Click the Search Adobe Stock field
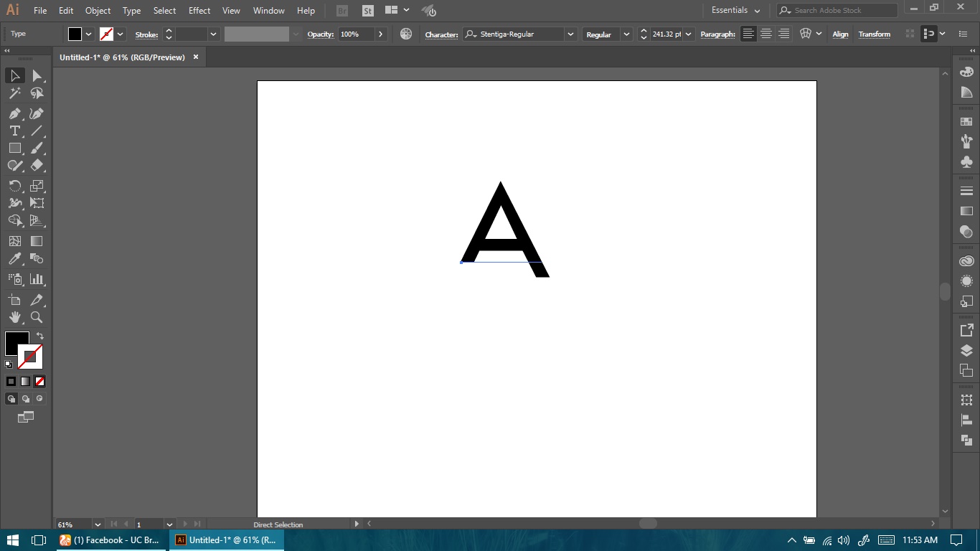 click(837, 10)
